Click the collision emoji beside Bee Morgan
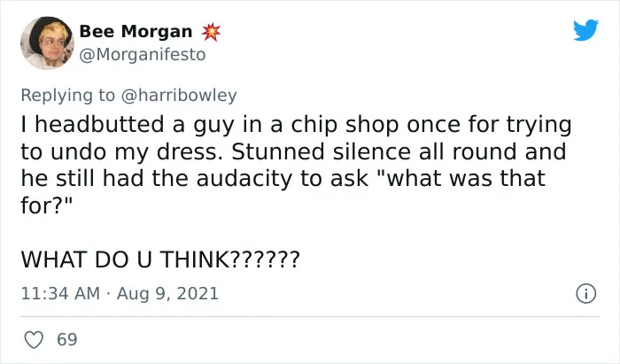 coord(211,32)
